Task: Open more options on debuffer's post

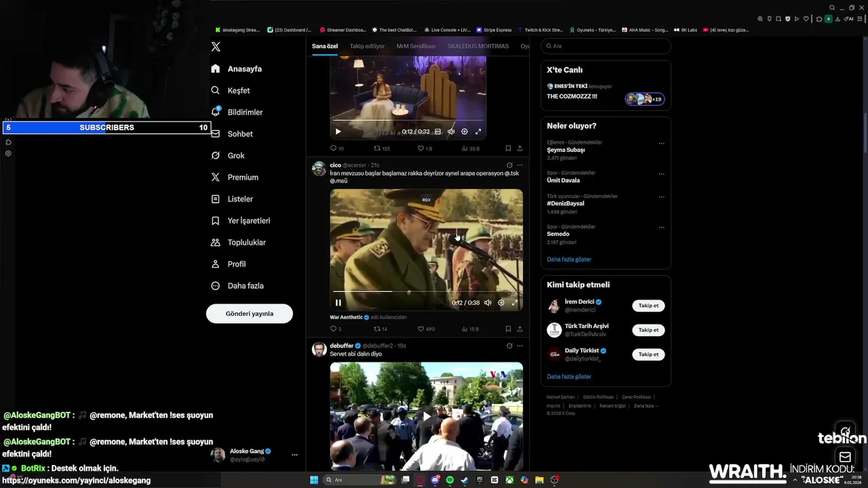Action: pyautogui.click(x=520, y=346)
